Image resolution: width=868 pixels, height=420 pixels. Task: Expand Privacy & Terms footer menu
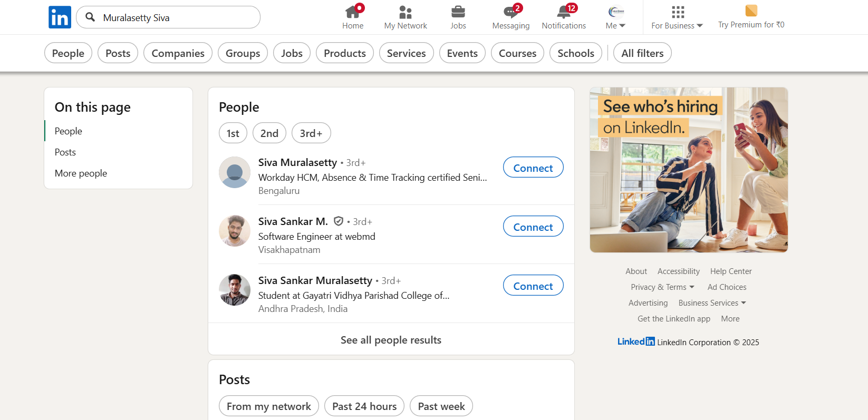662,287
